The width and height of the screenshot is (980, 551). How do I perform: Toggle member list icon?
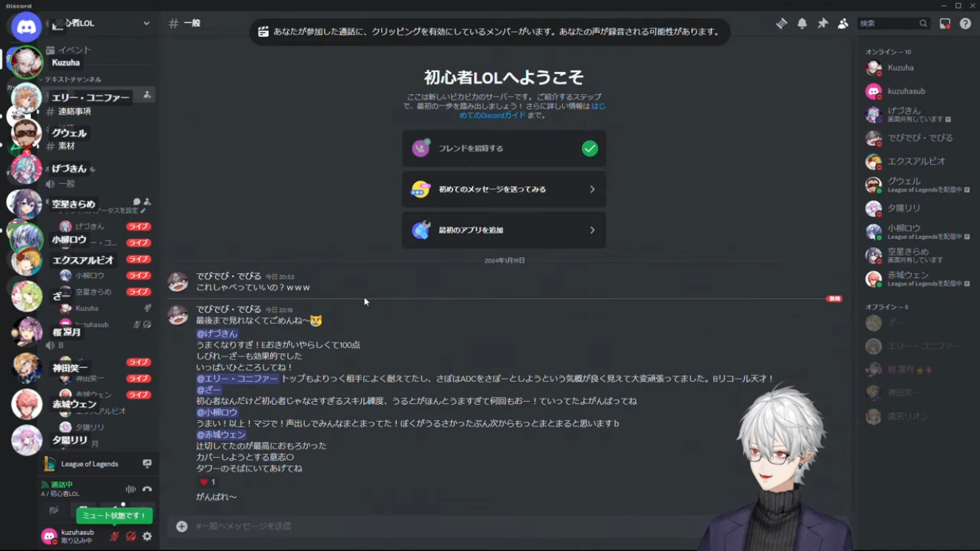(x=843, y=24)
